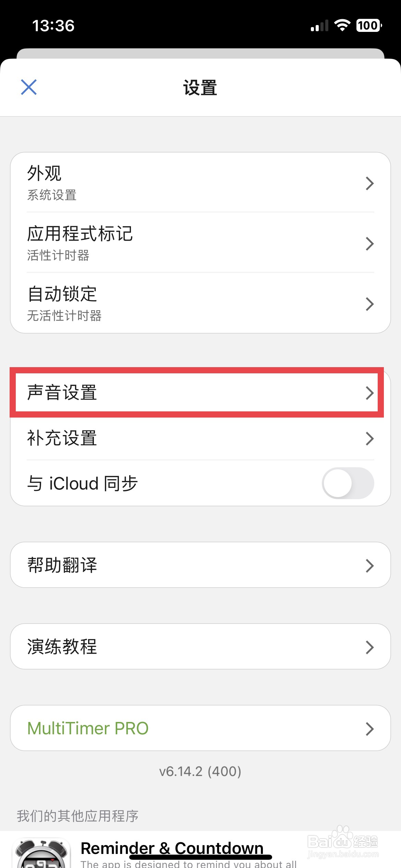Tap the chevron beside 自动锁定

pos(369,304)
